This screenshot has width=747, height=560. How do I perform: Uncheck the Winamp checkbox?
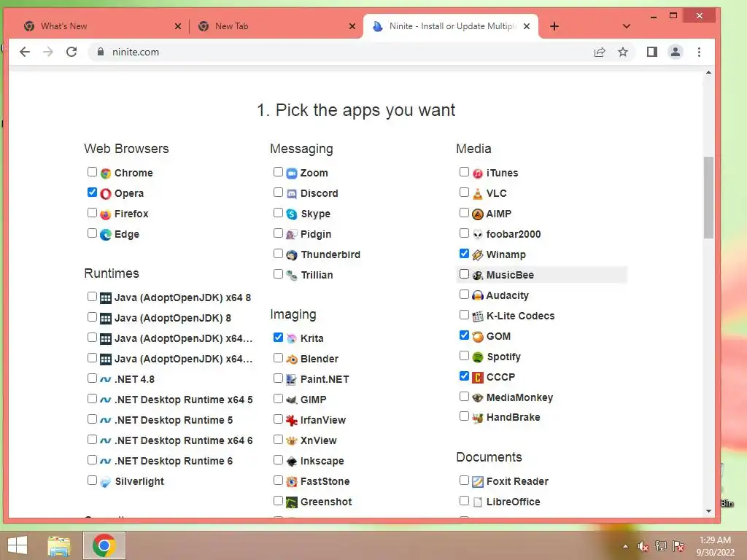pyautogui.click(x=464, y=253)
